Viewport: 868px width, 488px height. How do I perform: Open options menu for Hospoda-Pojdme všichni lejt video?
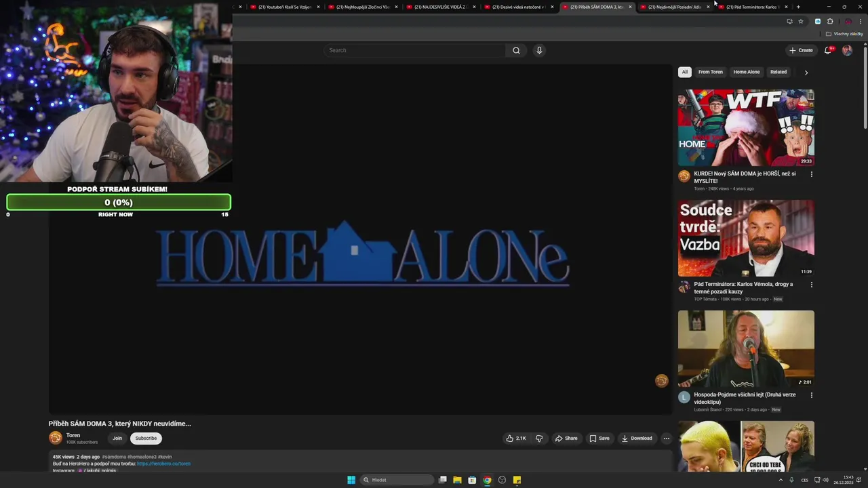coord(811,395)
